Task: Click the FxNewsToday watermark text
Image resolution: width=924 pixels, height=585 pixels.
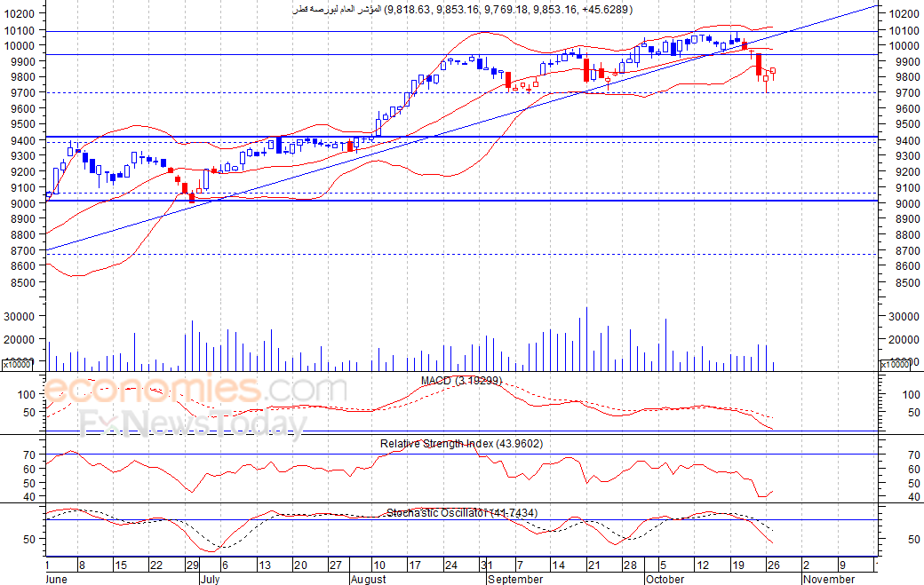Action: coord(194,423)
